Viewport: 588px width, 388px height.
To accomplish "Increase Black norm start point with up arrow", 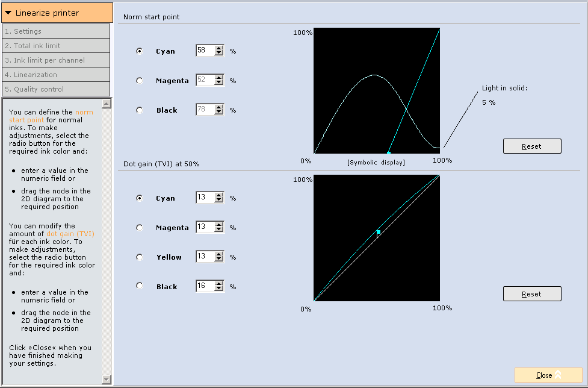I will click(219, 107).
